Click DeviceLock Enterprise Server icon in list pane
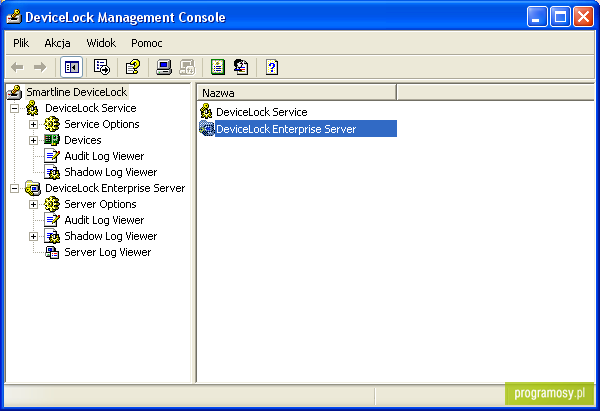The height and width of the screenshot is (411, 600). coord(207,129)
